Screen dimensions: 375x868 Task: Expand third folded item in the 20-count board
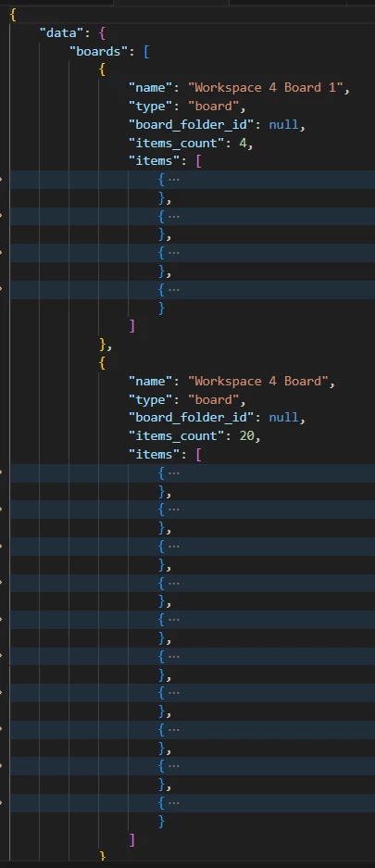[x=173, y=546]
